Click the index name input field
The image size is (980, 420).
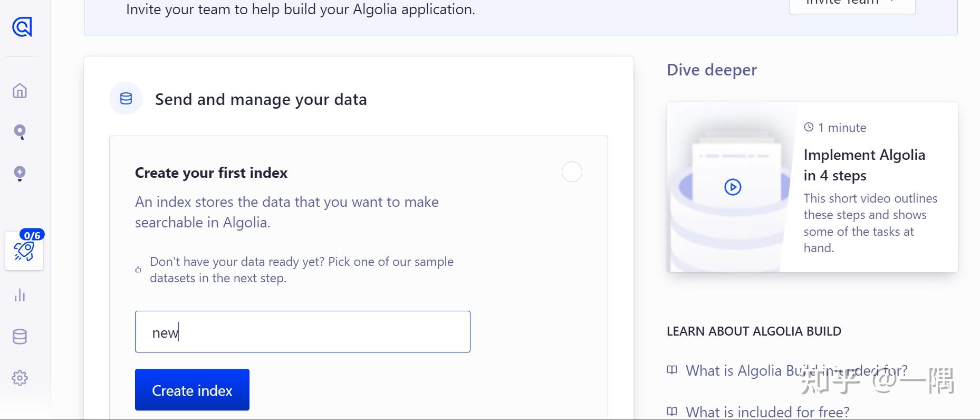pos(302,332)
